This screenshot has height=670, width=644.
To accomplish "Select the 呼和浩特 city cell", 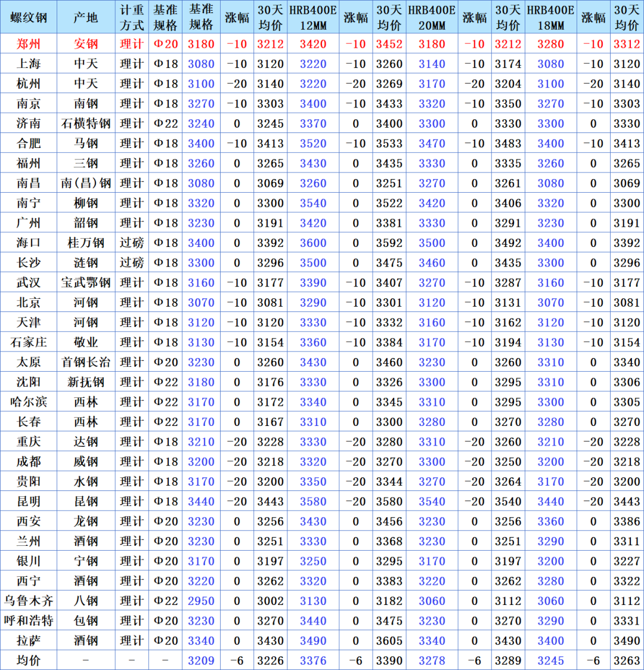I will pyautogui.click(x=29, y=621).
